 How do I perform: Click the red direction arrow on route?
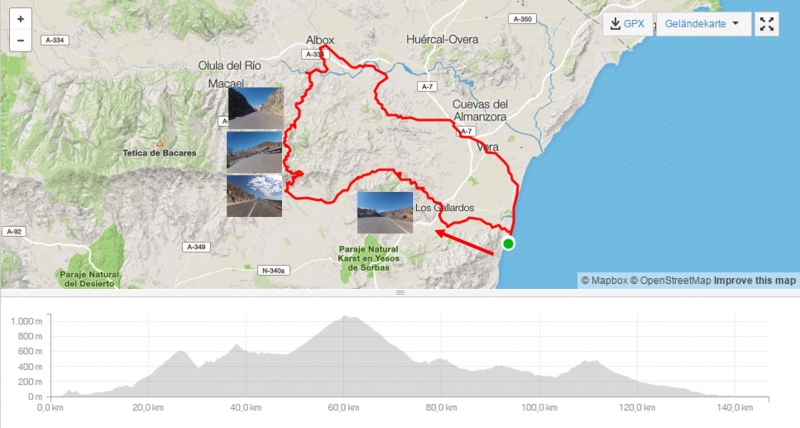(464, 242)
